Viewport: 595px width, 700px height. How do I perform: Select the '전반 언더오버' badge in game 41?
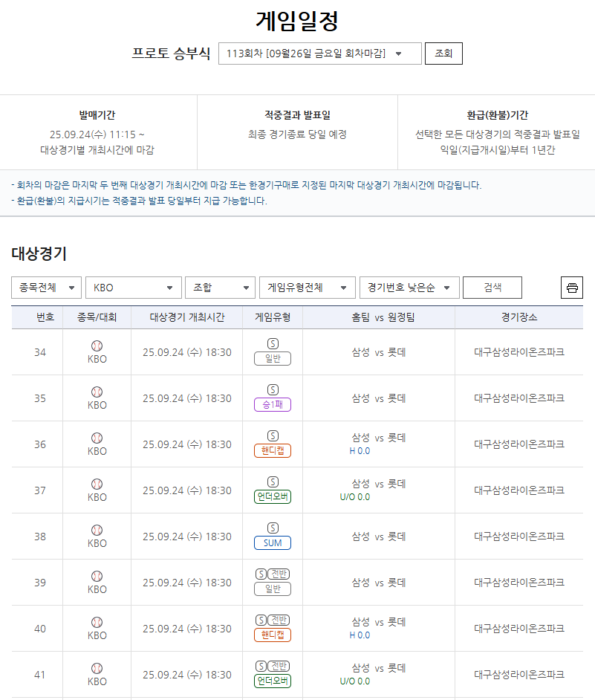pyautogui.click(x=271, y=681)
